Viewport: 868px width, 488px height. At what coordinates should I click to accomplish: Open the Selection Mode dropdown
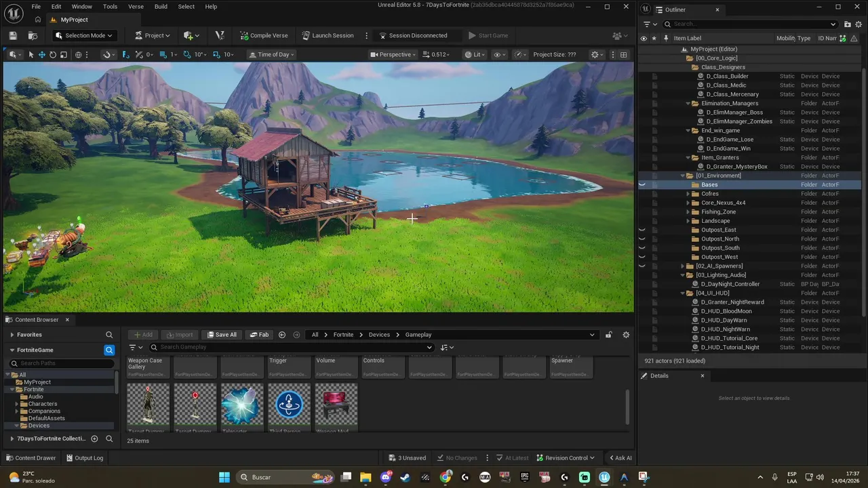click(84, 35)
